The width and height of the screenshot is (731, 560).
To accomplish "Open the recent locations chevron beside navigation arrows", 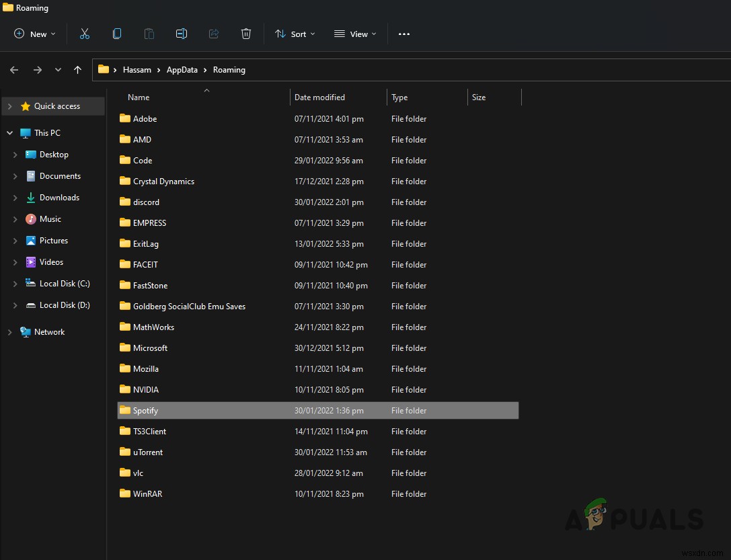I will pyautogui.click(x=58, y=69).
